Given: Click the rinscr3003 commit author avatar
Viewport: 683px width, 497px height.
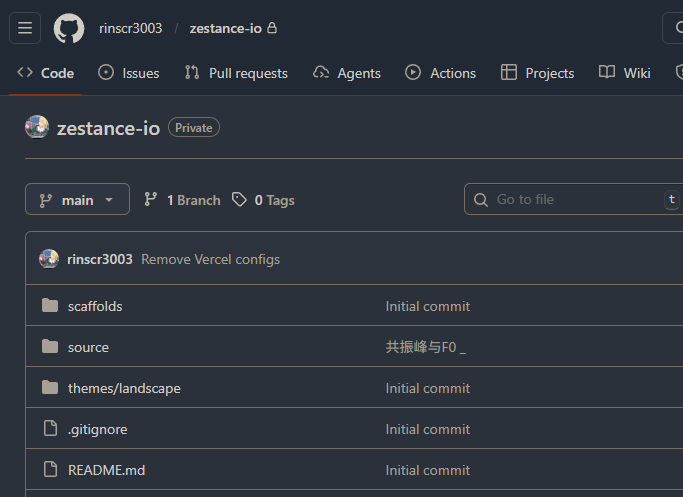Looking at the screenshot, I should pyautogui.click(x=49, y=259).
